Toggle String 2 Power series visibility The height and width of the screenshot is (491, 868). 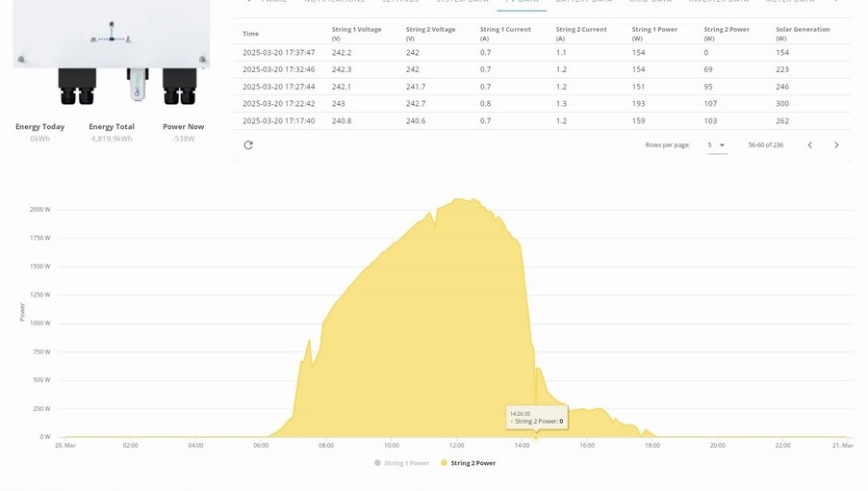(x=469, y=463)
